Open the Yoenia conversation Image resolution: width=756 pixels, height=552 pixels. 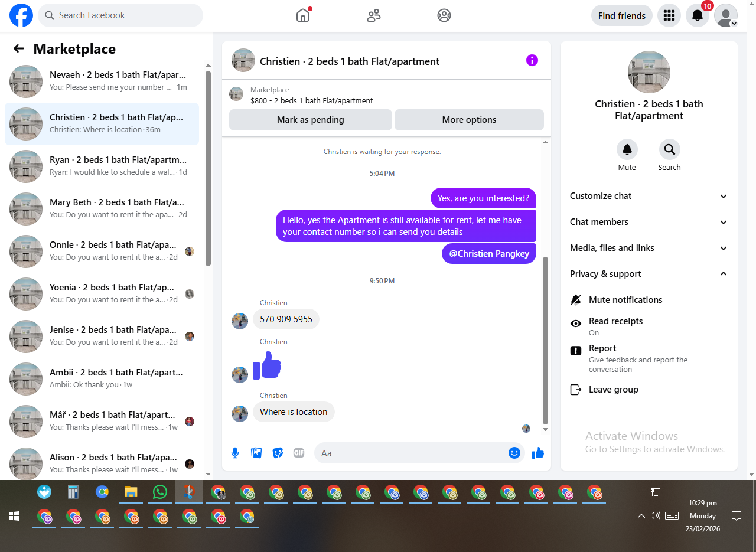pos(102,294)
